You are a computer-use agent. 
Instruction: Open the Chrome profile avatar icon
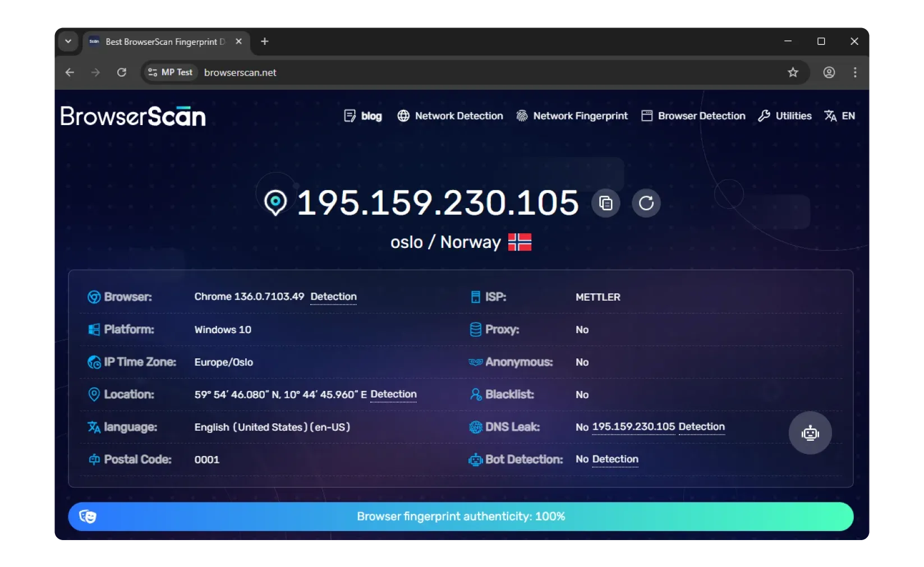point(829,72)
